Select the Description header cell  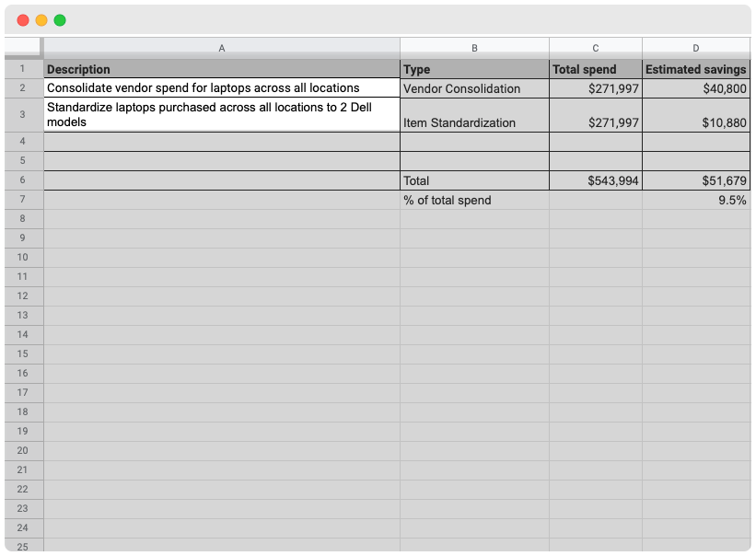(x=221, y=69)
